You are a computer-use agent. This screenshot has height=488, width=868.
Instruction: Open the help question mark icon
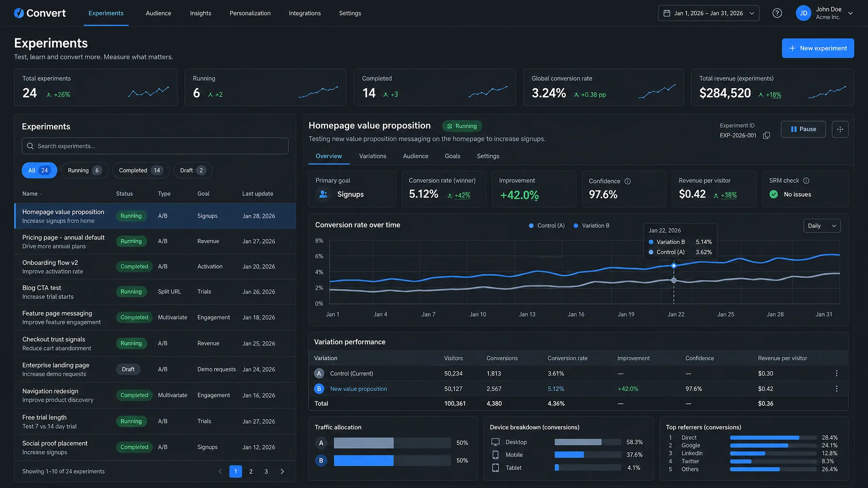pos(777,13)
